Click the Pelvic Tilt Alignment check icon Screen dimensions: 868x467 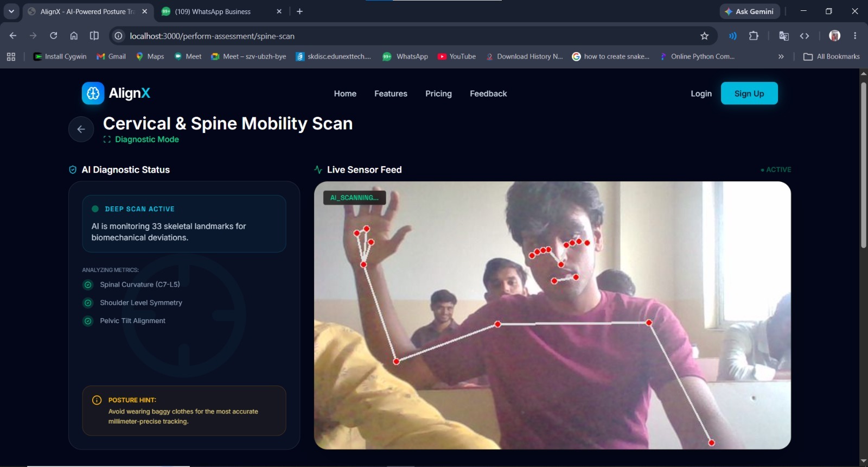(88, 321)
